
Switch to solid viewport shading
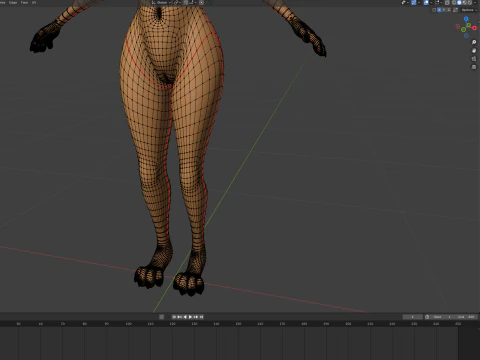459,2
